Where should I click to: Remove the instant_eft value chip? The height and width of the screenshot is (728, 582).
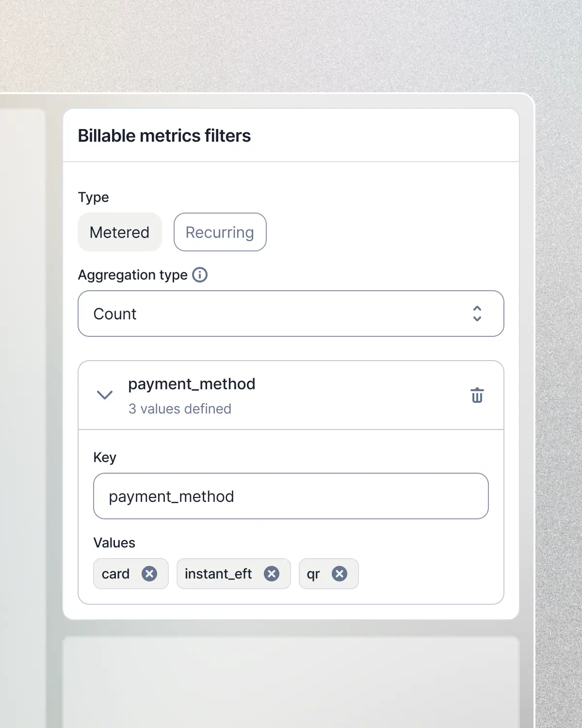(272, 574)
